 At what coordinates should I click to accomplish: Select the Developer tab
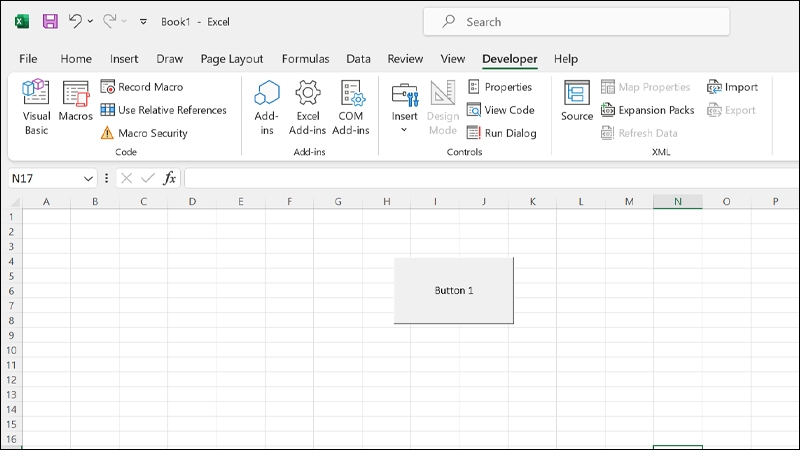click(510, 59)
